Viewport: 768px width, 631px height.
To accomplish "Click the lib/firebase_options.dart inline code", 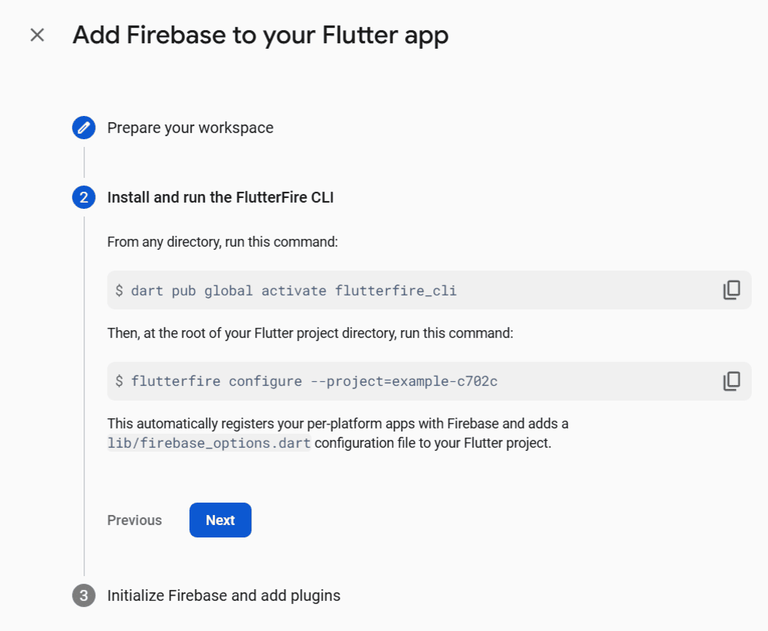I will point(210,443).
